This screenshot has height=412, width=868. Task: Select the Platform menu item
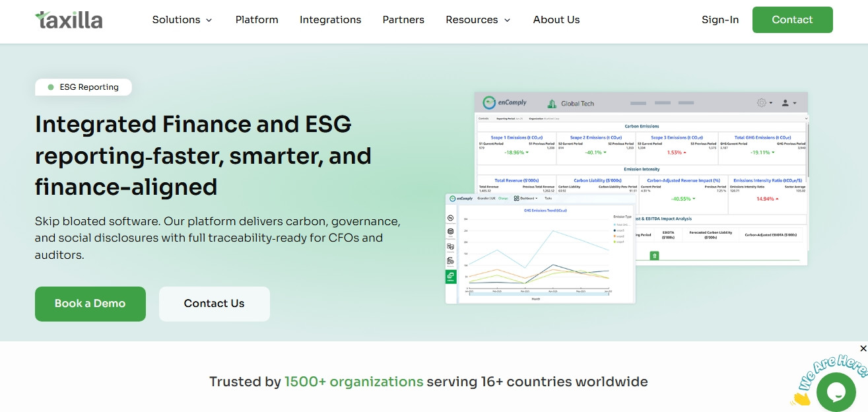[x=257, y=20]
